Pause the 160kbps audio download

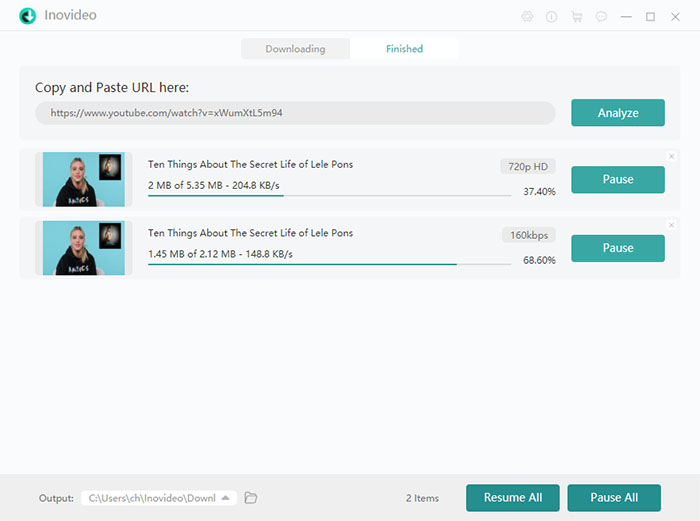pyautogui.click(x=617, y=248)
